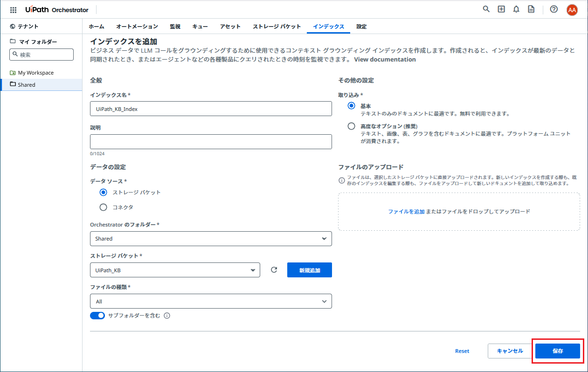Switch to the ストレージ バケット tab

[277, 27]
